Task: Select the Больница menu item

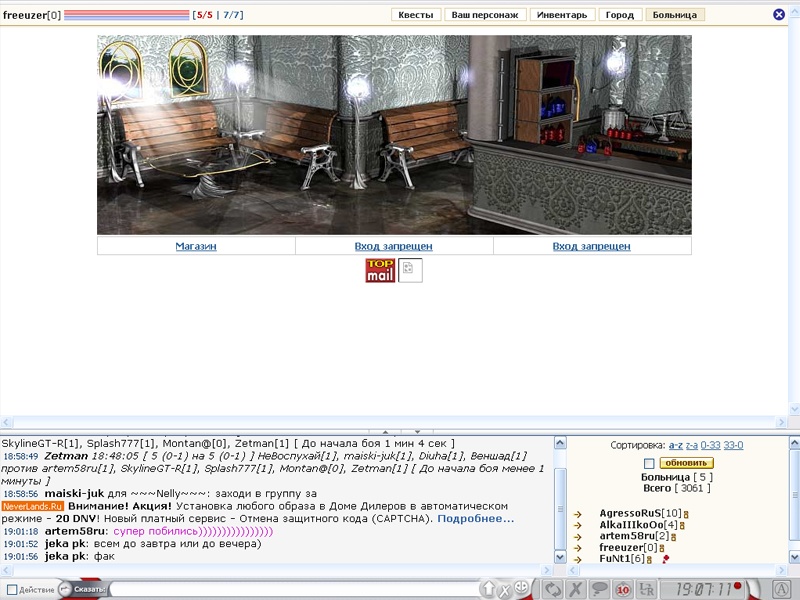Action: click(674, 15)
